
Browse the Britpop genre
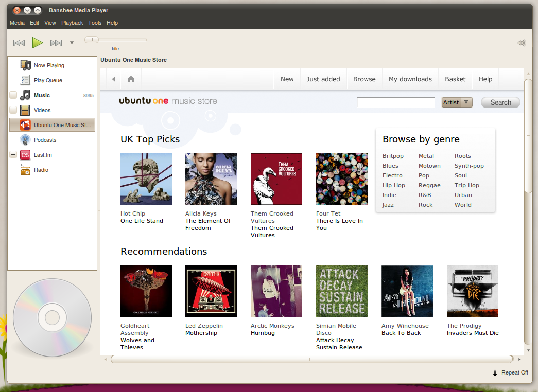(x=393, y=156)
